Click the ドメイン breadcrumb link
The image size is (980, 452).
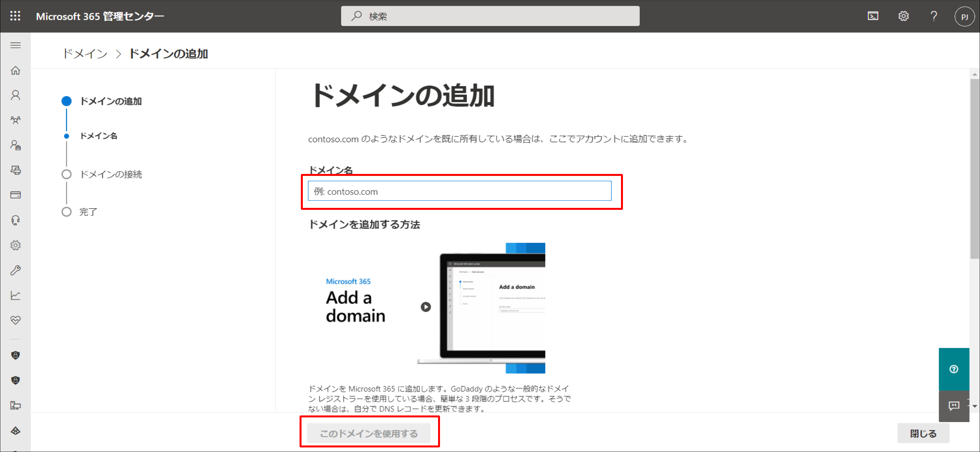85,54
